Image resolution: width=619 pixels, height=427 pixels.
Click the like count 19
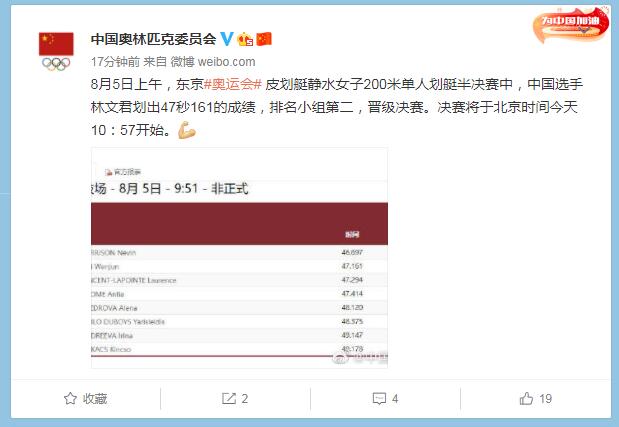click(546, 399)
